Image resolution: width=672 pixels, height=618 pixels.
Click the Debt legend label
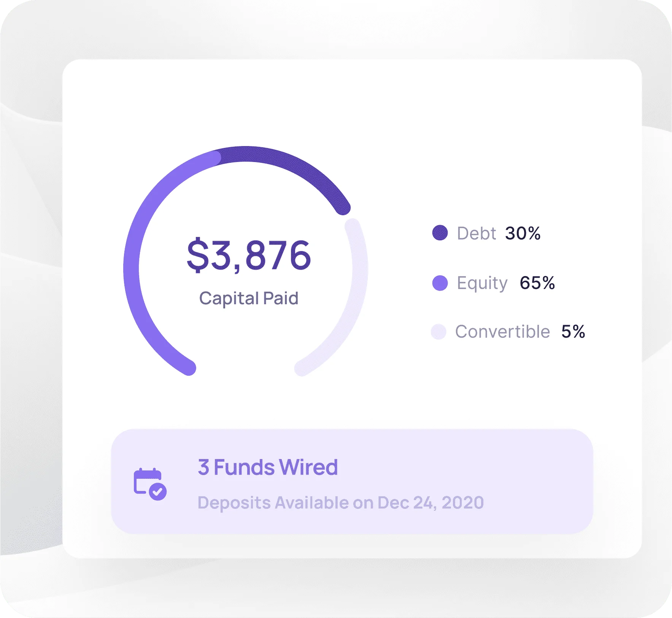(x=477, y=233)
